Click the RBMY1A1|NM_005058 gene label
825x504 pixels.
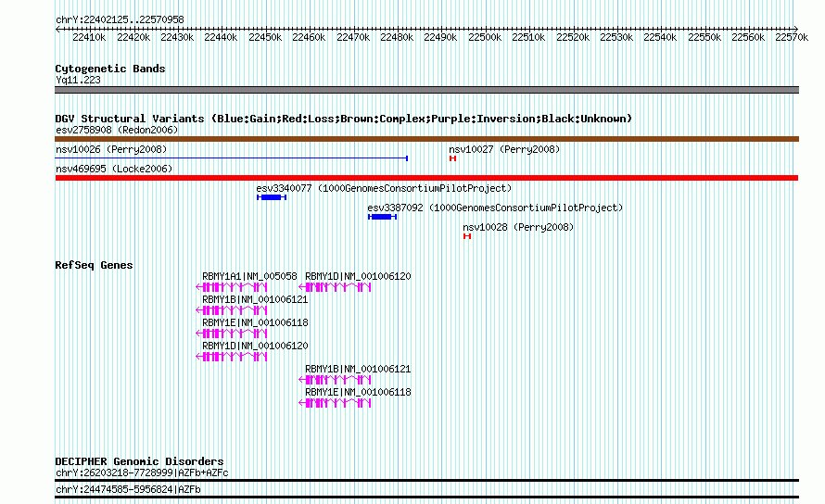(249, 276)
